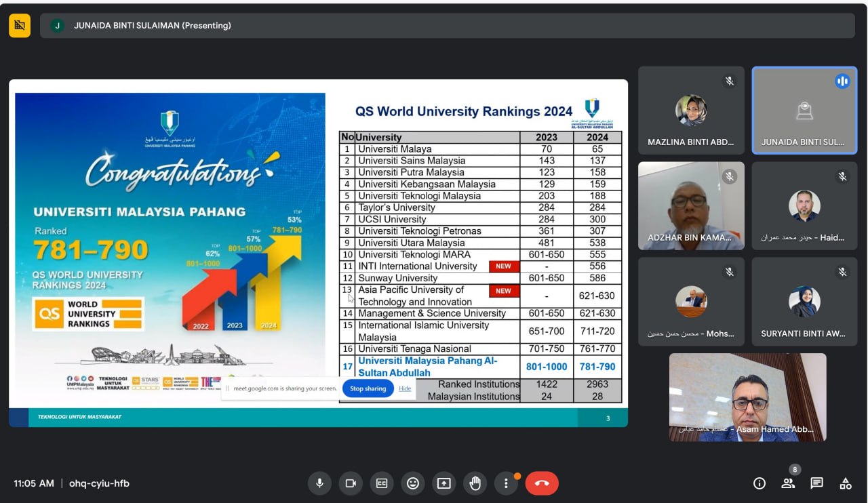Select presenter name JUNAIDA BINTI SULAIMAN (Presenting)
The image size is (868, 503).
pos(153,26)
